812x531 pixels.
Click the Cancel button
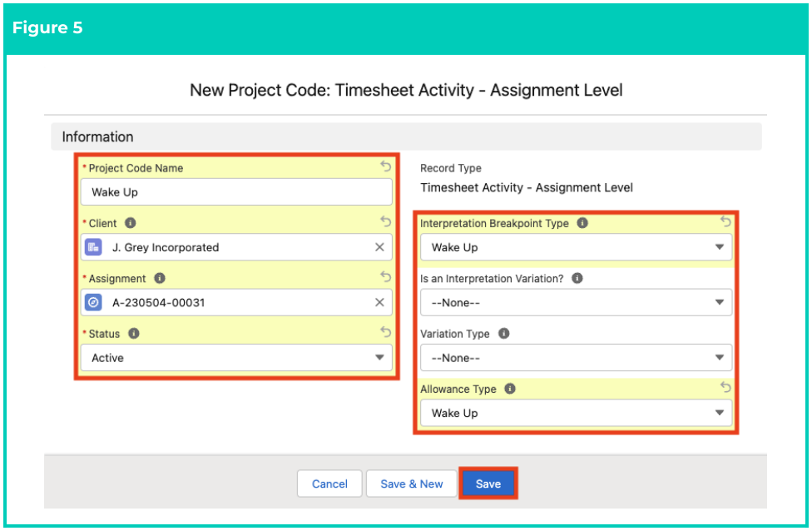(329, 484)
